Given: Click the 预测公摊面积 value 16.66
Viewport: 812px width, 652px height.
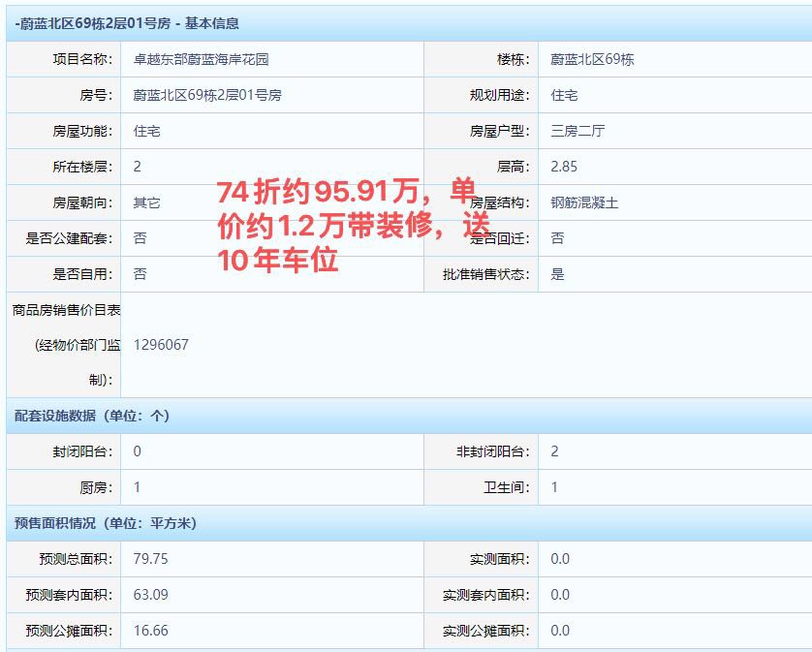Looking at the screenshot, I should coord(151,631).
